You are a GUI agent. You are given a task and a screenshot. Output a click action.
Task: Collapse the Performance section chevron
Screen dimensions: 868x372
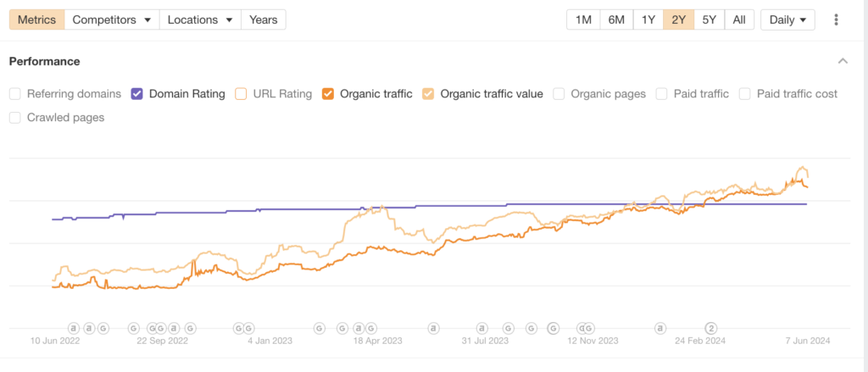(843, 61)
